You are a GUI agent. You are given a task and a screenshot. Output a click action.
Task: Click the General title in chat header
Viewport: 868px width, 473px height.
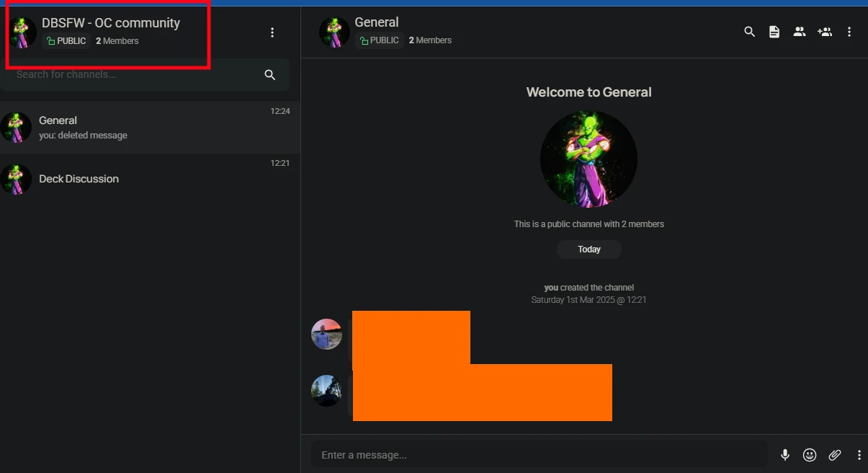377,22
